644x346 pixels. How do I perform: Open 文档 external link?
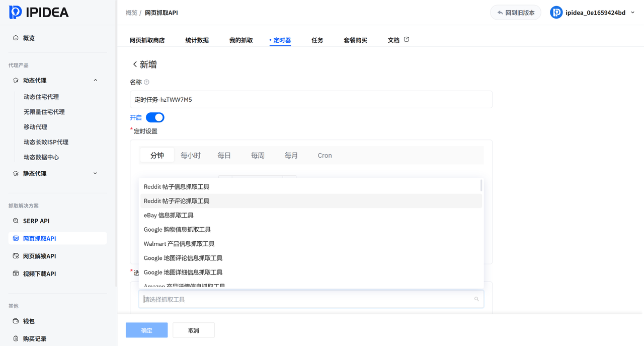pyautogui.click(x=398, y=40)
